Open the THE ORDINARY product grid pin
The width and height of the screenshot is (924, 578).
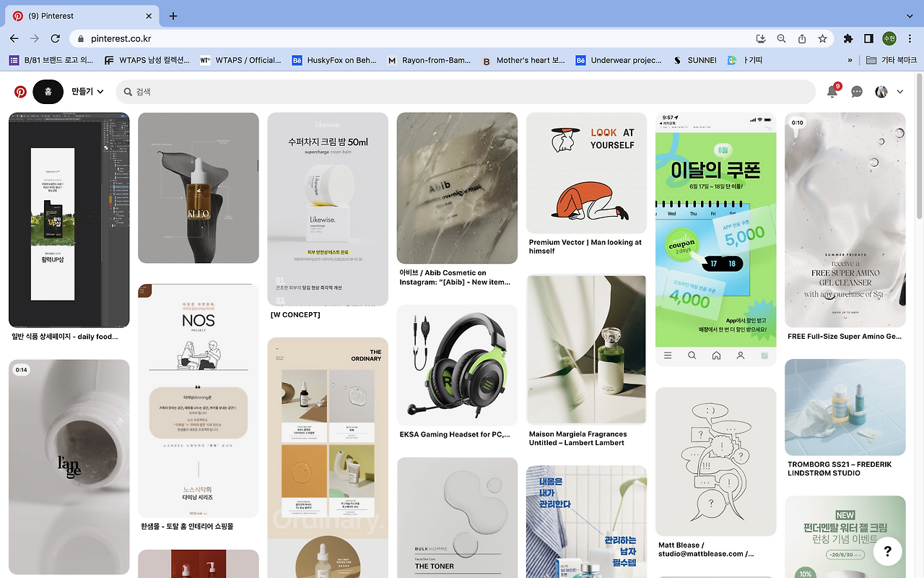(328, 457)
